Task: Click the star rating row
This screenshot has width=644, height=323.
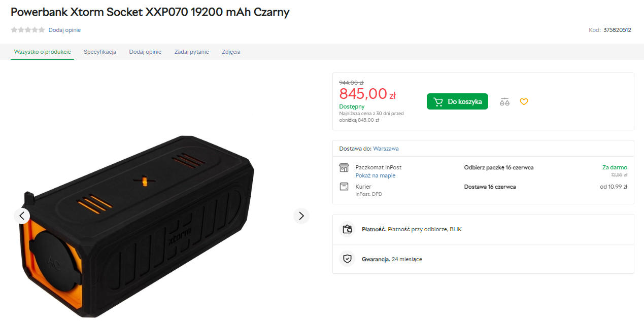Action: point(28,30)
